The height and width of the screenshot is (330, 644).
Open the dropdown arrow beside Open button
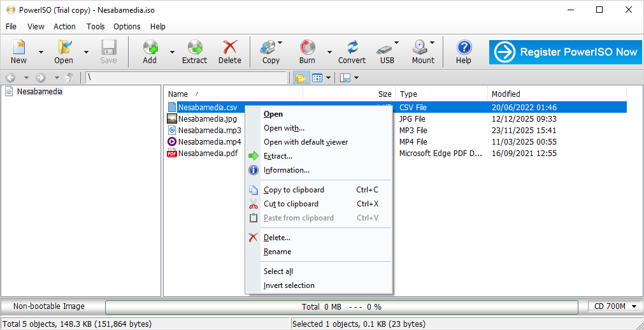[x=86, y=52]
